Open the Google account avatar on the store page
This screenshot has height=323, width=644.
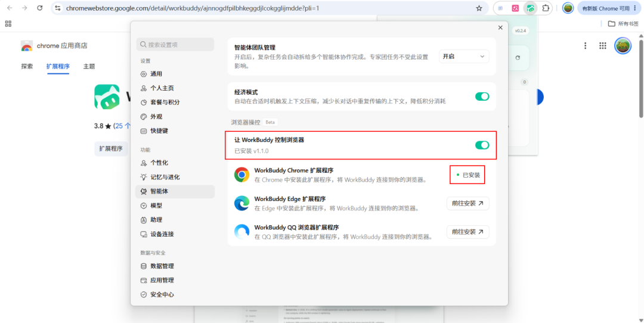[x=623, y=45]
